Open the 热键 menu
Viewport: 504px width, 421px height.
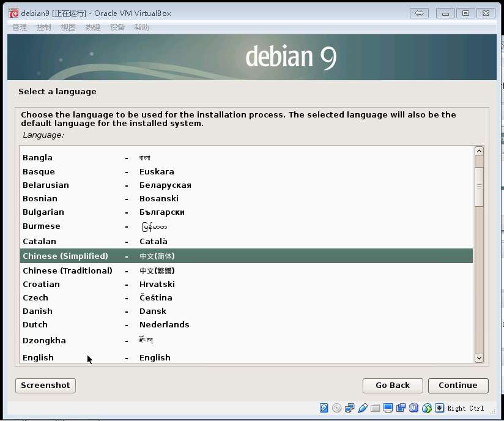tap(92, 28)
